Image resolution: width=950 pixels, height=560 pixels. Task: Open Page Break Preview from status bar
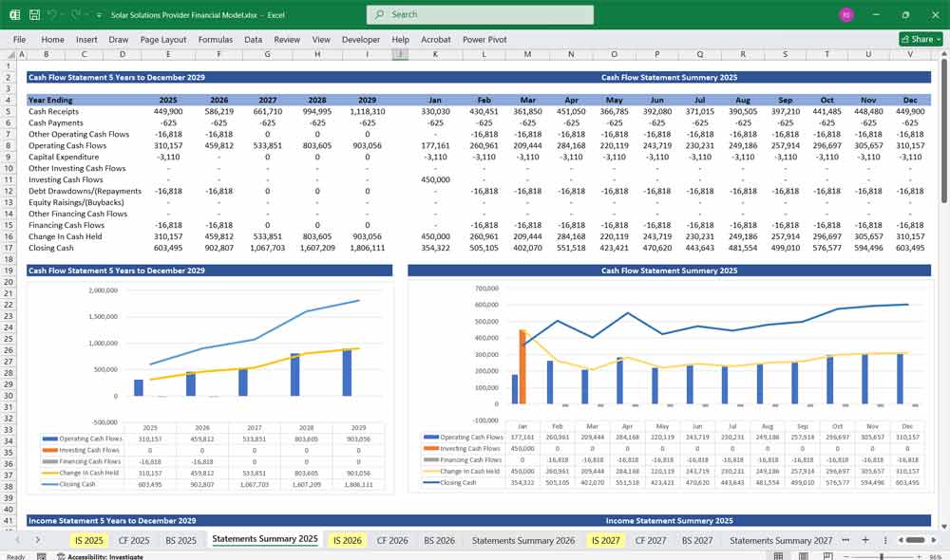(827, 555)
